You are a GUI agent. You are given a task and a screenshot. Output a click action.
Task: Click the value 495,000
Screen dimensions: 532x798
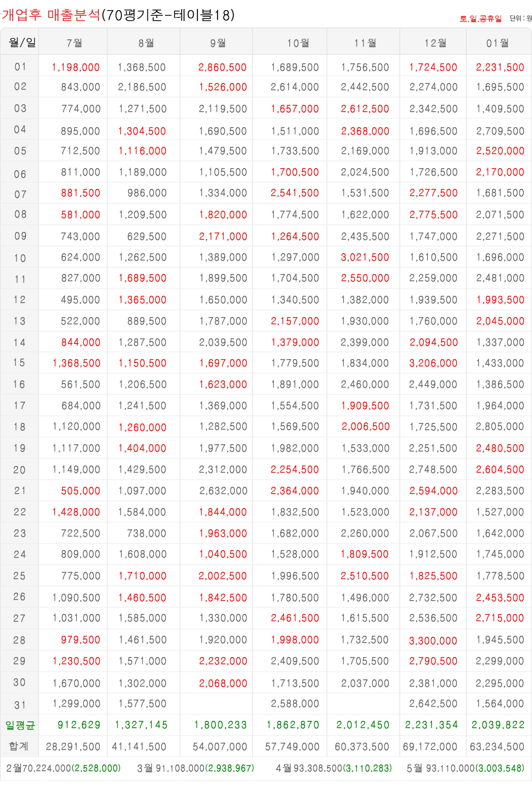pos(80,300)
